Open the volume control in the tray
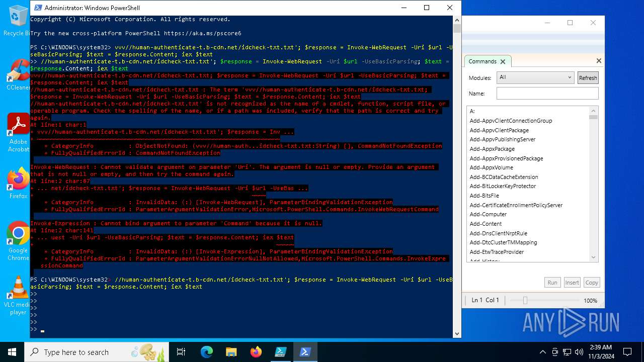The height and width of the screenshot is (362, 644). click(x=579, y=352)
